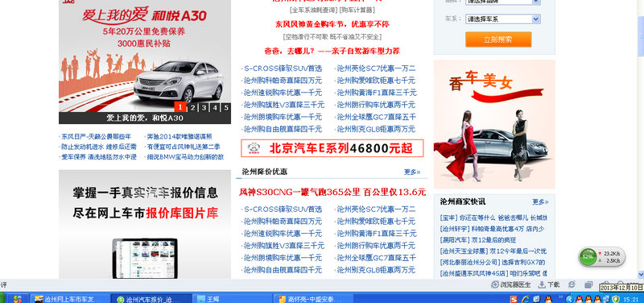
Task: Open the brand selection dropdown arrow
Action: 536,2
